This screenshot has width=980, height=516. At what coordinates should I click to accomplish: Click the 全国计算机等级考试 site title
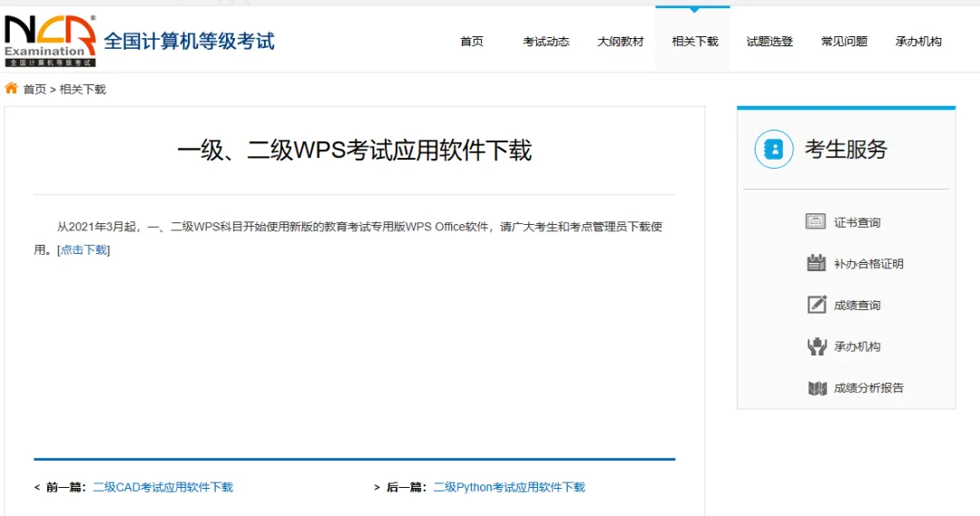[189, 41]
